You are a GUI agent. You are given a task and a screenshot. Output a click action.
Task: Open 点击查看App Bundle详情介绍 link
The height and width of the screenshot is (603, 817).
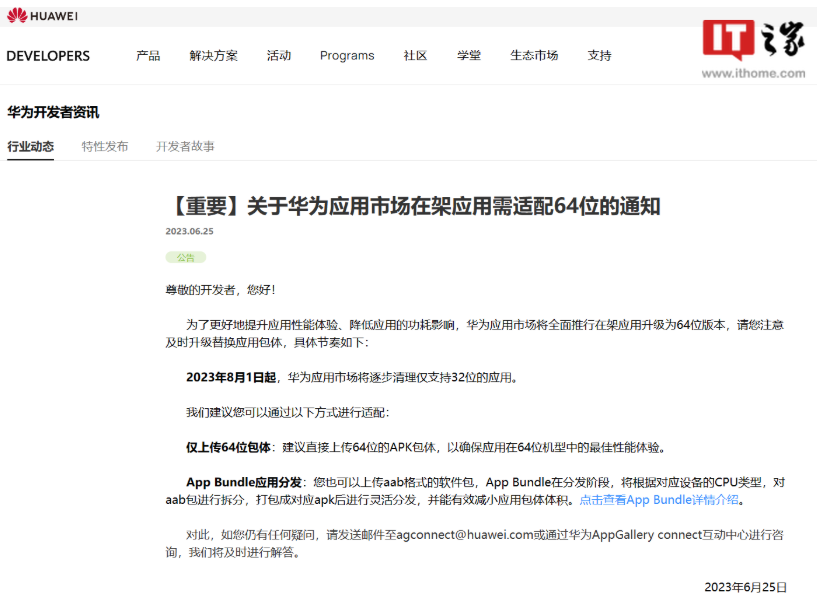pos(659,500)
